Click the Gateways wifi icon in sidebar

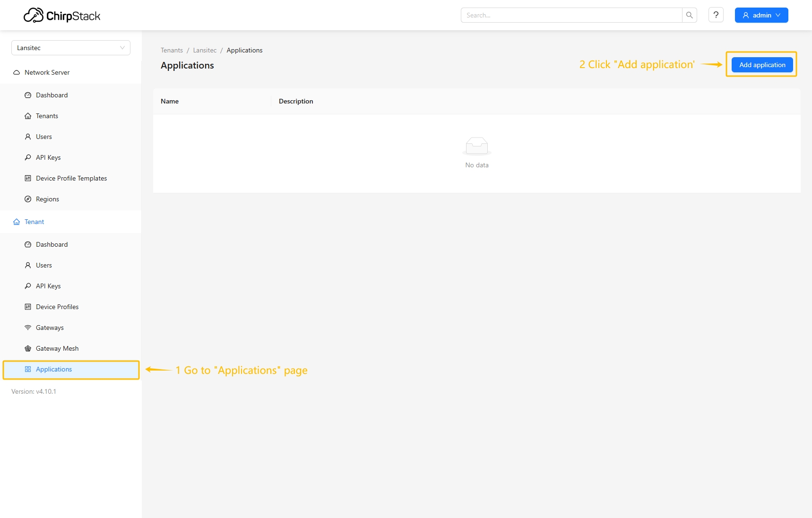pyautogui.click(x=28, y=328)
